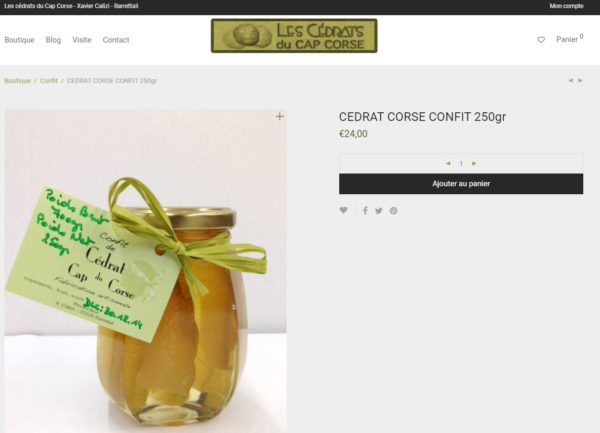Image resolution: width=600 pixels, height=433 pixels.
Task: Pin product on Pinterest
Action: (393, 211)
